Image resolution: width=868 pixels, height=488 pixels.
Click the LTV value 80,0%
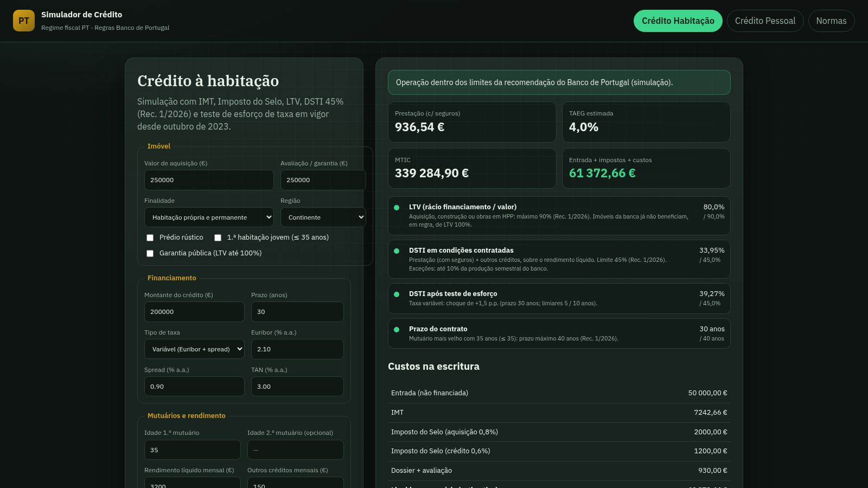tap(714, 207)
